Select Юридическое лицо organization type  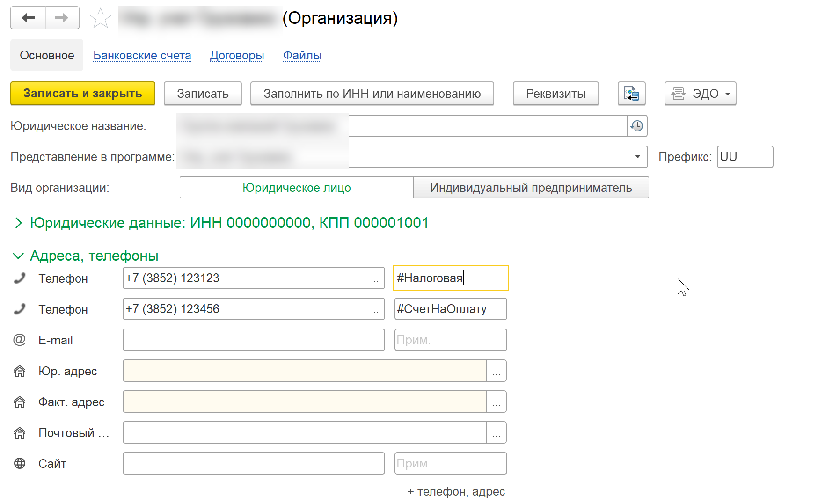296,188
